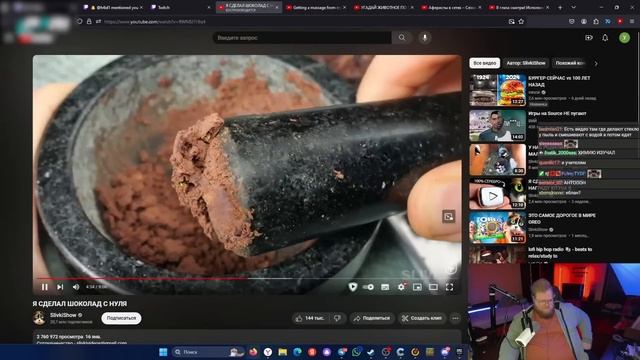640x360 pixels.
Task: Switch to the Getting a massage tab
Action: pyautogui.click(x=316, y=7)
